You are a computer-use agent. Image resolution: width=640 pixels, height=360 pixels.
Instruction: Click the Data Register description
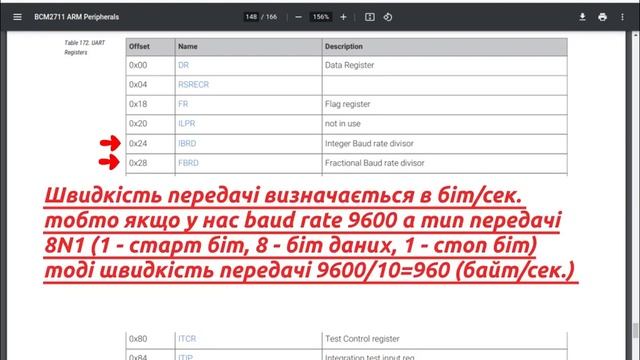click(349, 65)
